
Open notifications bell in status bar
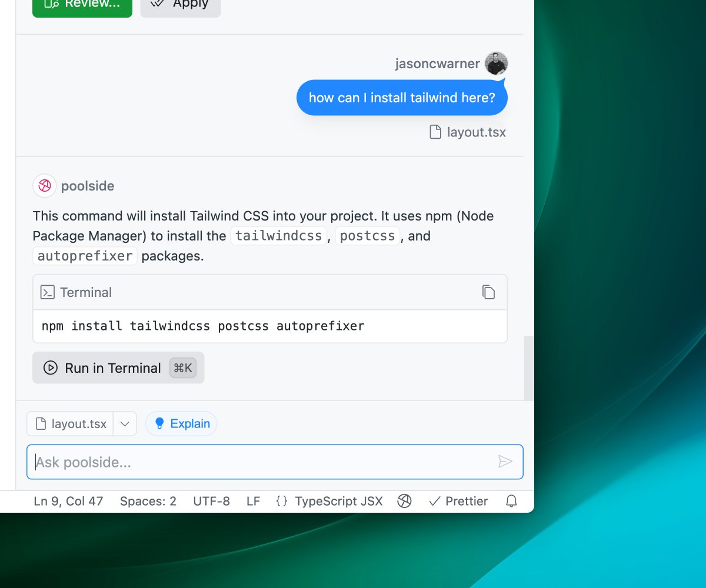pos(512,501)
